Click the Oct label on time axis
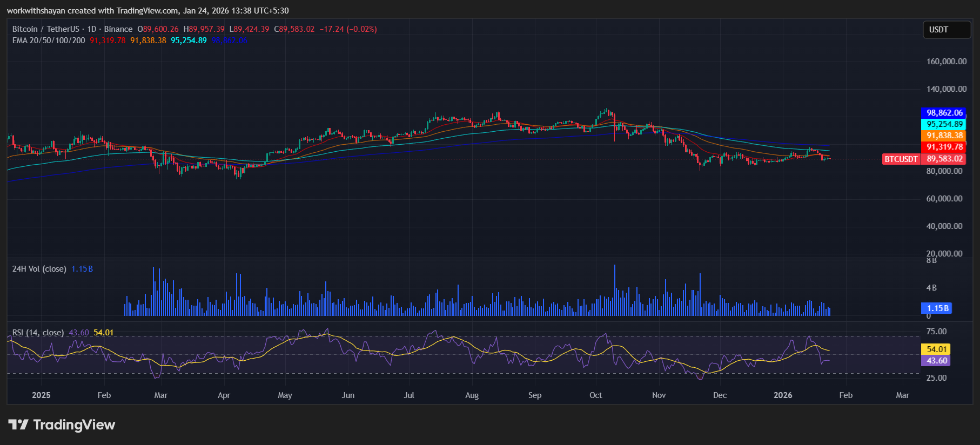 [x=595, y=395]
